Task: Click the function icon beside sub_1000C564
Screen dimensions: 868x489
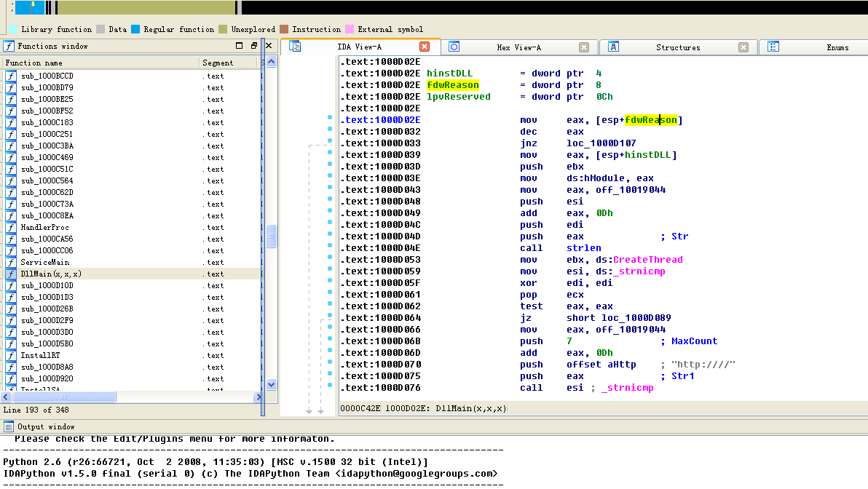Action: pyautogui.click(x=11, y=181)
